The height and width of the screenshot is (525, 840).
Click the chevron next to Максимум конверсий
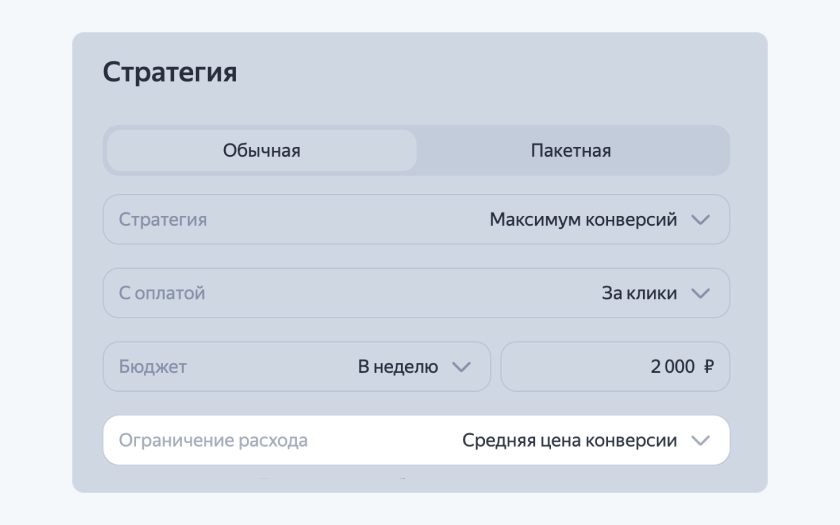(x=700, y=220)
